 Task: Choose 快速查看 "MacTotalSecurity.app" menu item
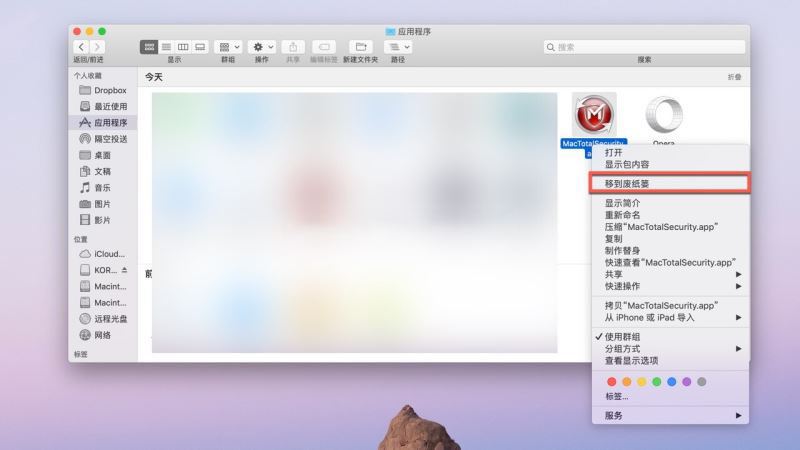670,263
